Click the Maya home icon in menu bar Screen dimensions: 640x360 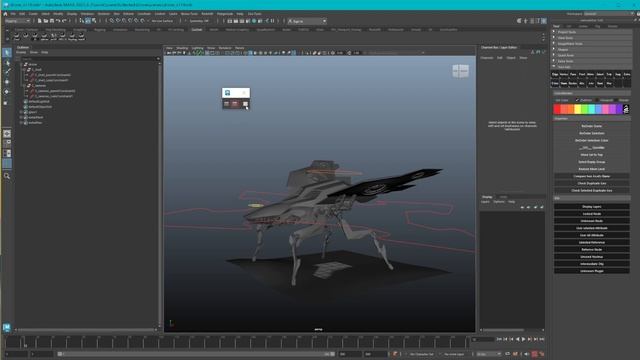[5, 14]
